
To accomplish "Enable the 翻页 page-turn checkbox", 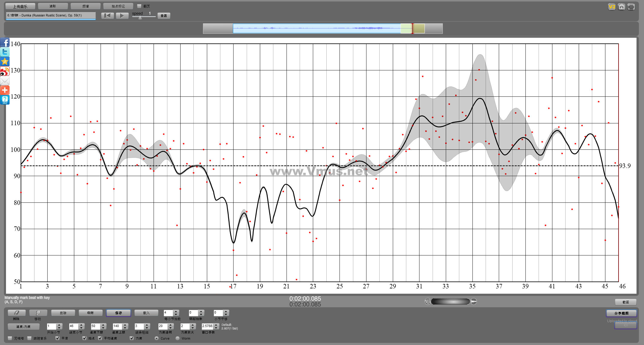I will pyautogui.click(x=139, y=6).
